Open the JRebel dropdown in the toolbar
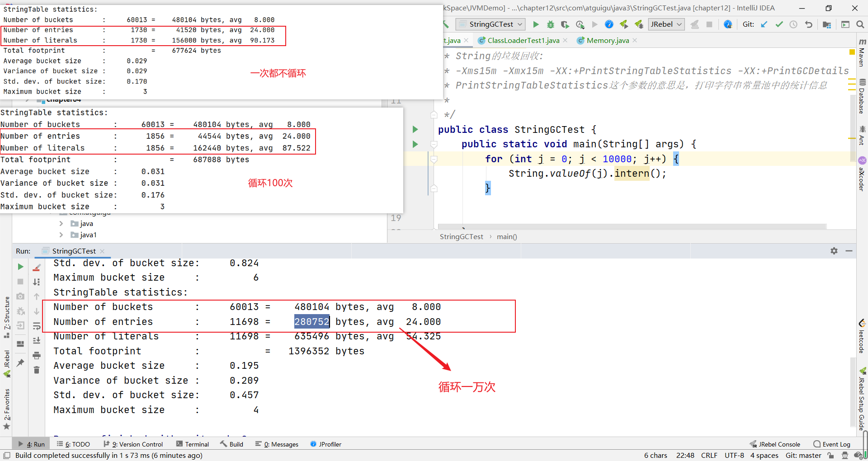This screenshot has width=868, height=461. coord(666,24)
